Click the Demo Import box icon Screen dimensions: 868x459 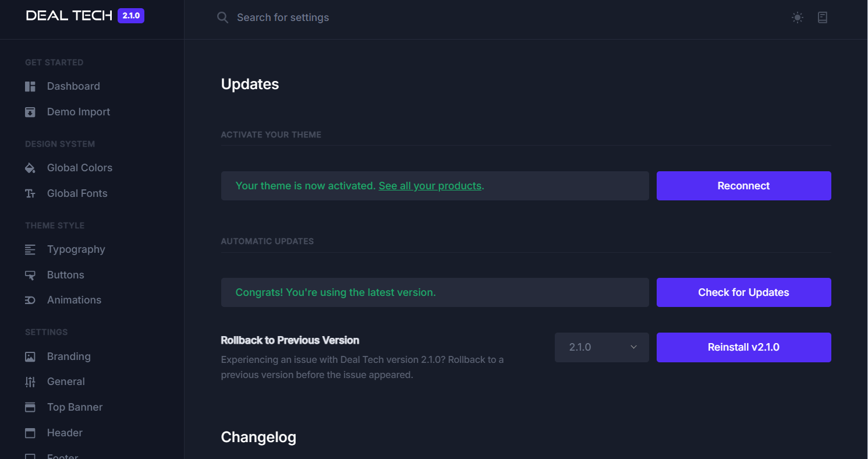coord(30,112)
